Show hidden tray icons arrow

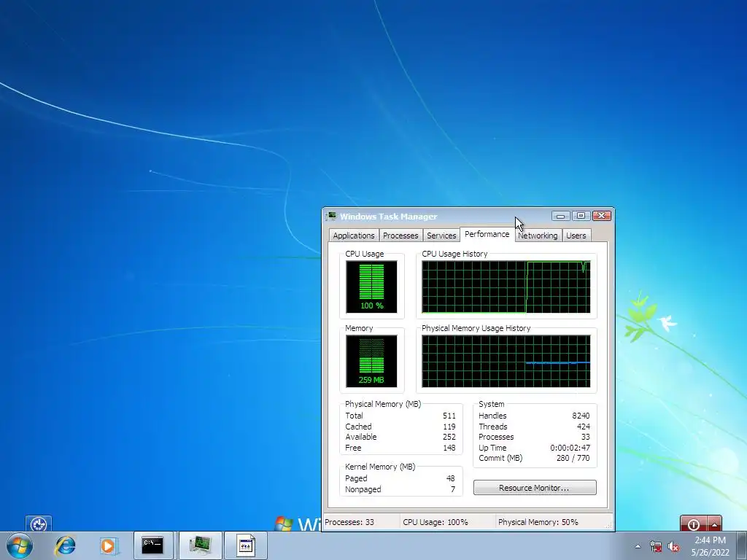(x=638, y=547)
